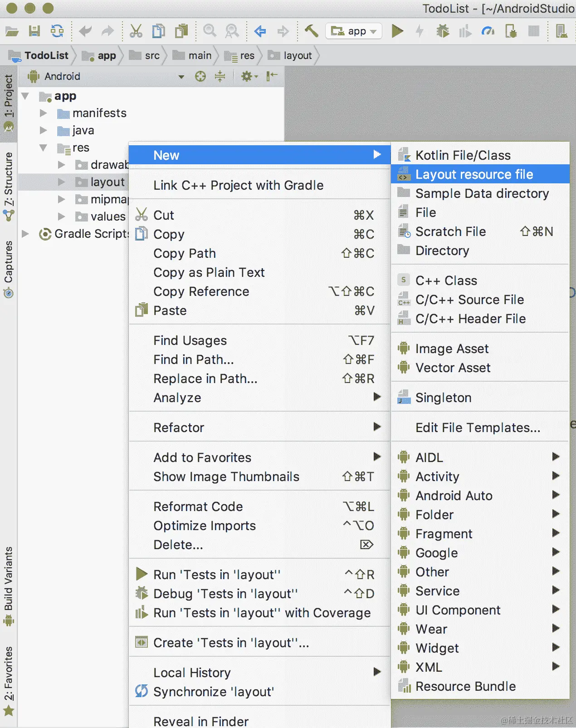Click the Cut scissors toolbar icon
Viewport: 576px width, 728px height.
136,31
